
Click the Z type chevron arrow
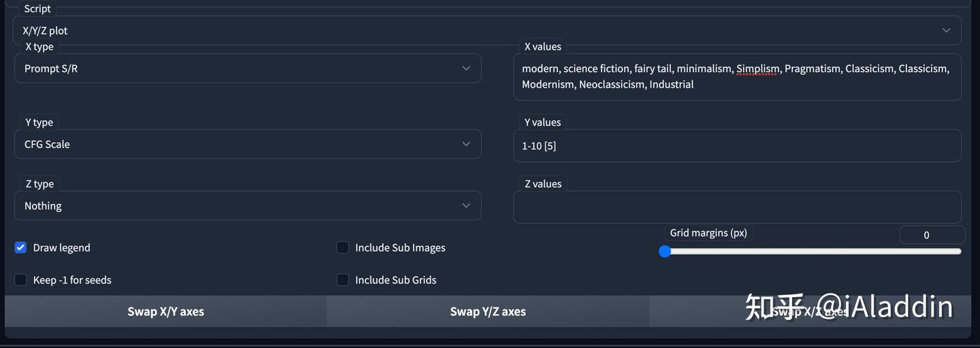[x=466, y=206]
